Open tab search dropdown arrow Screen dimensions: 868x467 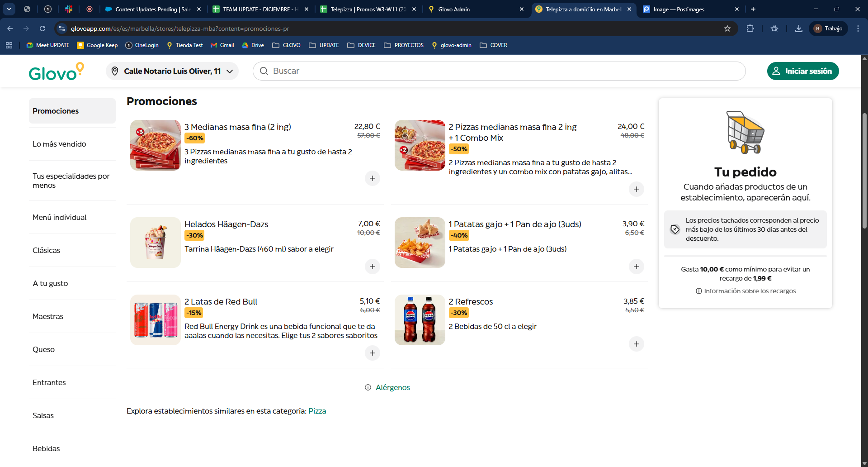(9, 9)
